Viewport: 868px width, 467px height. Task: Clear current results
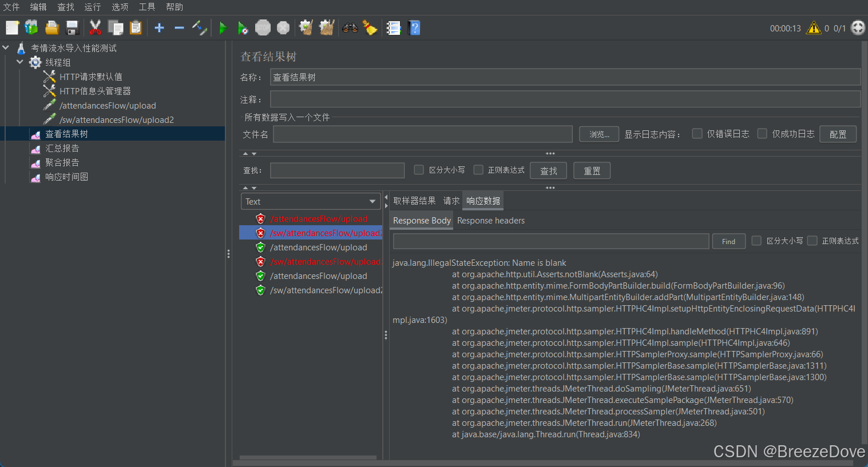coord(306,27)
